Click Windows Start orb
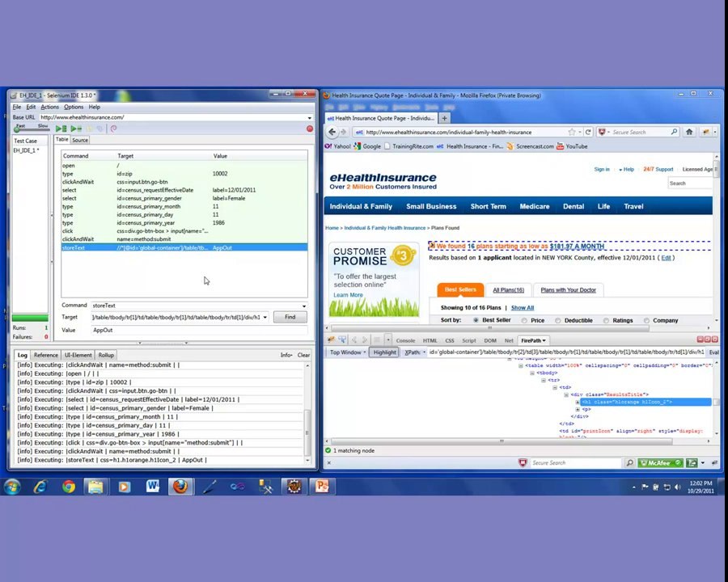Viewport: 728px width, 582px height. pyautogui.click(x=12, y=487)
